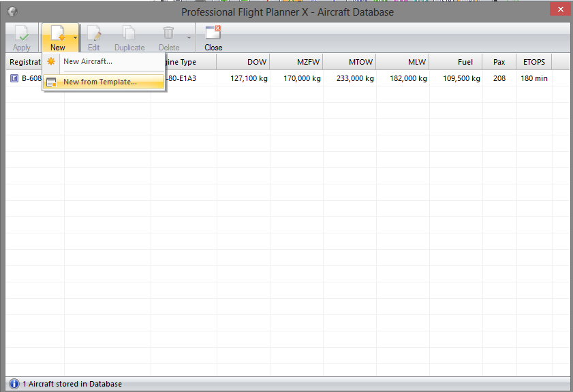Viewport: 573px width, 392px height.
Task: Sort by the ETOPS column header
Action: coord(534,62)
